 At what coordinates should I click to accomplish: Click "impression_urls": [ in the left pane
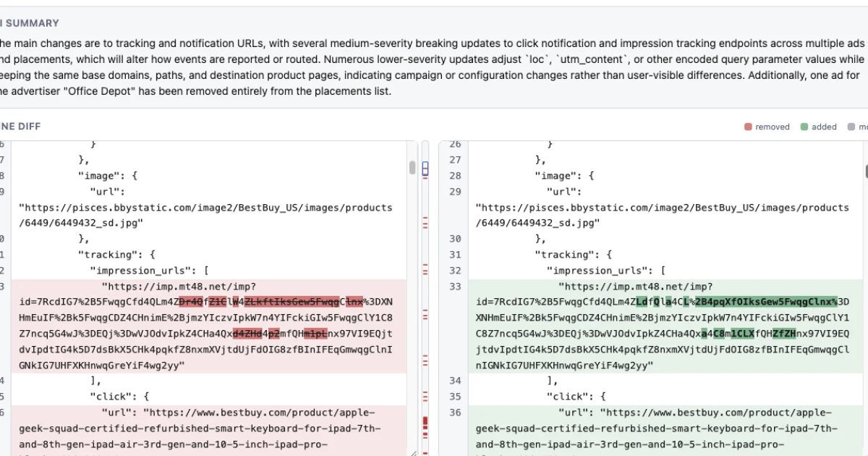point(150,270)
